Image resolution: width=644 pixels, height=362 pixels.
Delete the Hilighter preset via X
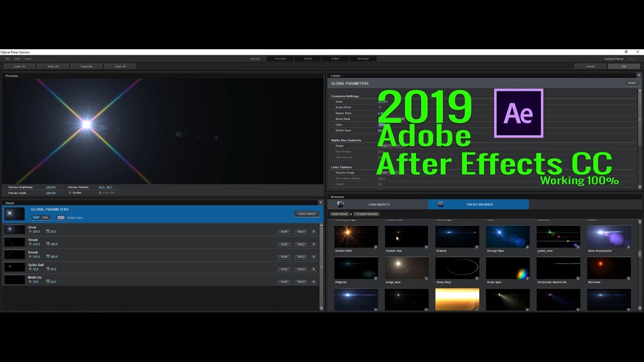coord(375,278)
